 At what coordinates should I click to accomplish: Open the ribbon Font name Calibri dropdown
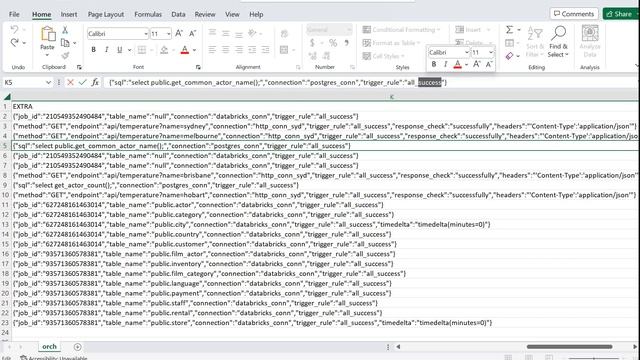pyautogui.click(x=146, y=34)
